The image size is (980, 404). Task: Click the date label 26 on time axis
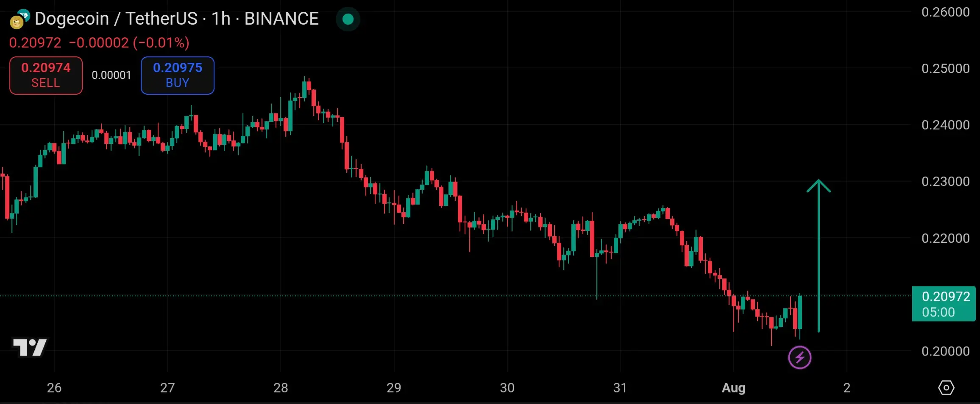coord(54,387)
